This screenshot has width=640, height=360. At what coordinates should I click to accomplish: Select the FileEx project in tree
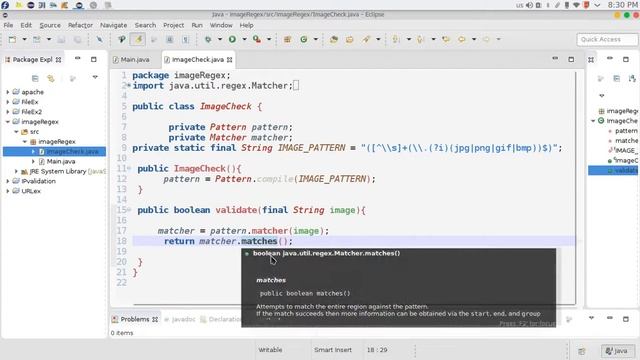30,102
